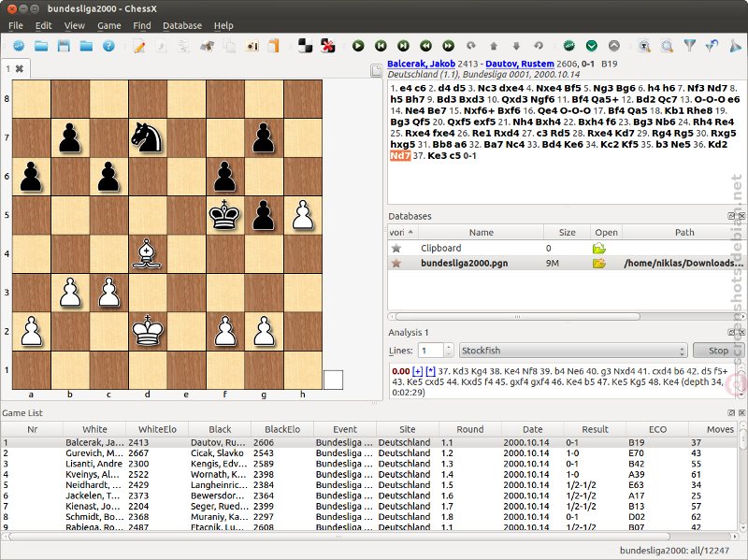Open the Stockfish engine dropdown
This screenshot has height=560, width=748.
coord(573,351)
